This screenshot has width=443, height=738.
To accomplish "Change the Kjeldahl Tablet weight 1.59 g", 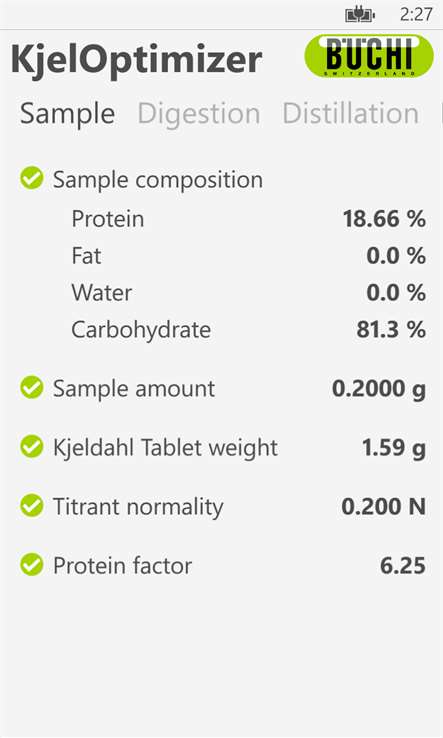I will pos(394,448).
